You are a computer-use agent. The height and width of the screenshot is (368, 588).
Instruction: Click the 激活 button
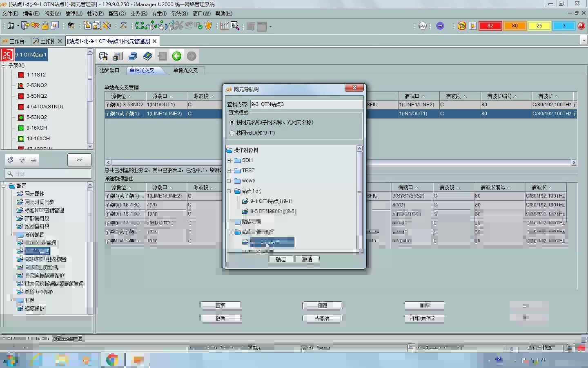tap(220, 318)
